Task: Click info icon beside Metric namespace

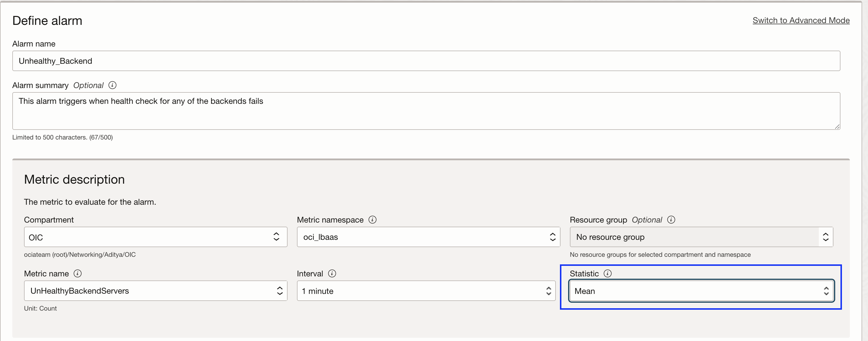Action: [372, 220]
